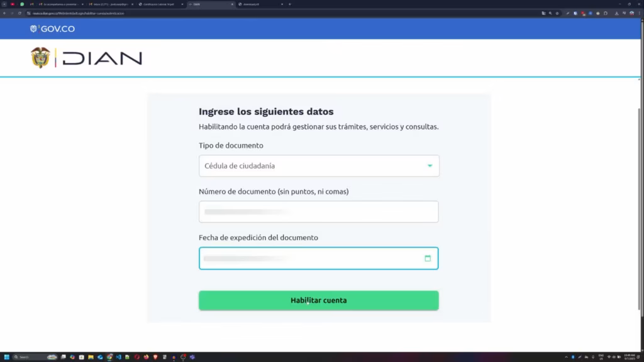Viewport: 644px width, 362px height.
Task: Open the calendar picker icon
Action: click(428, 258)
